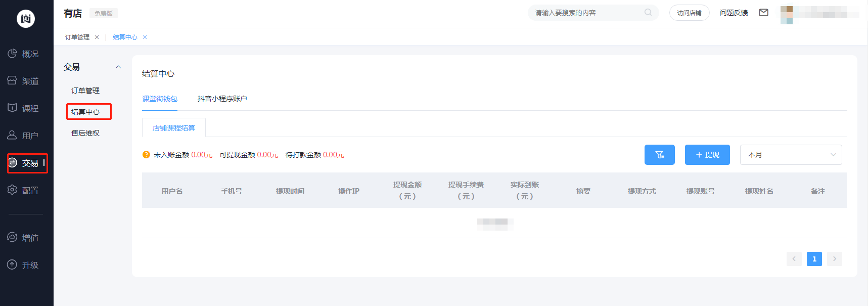Image resolution: width=868 pixels, height=306 pixels.
Task: Select the 店铺课程结算 tab
Action: pyautogui.click(x=174, y=128)
